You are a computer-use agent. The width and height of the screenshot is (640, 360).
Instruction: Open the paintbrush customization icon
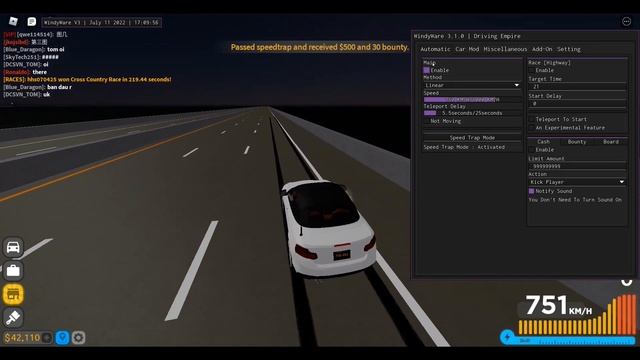(13, 318)
